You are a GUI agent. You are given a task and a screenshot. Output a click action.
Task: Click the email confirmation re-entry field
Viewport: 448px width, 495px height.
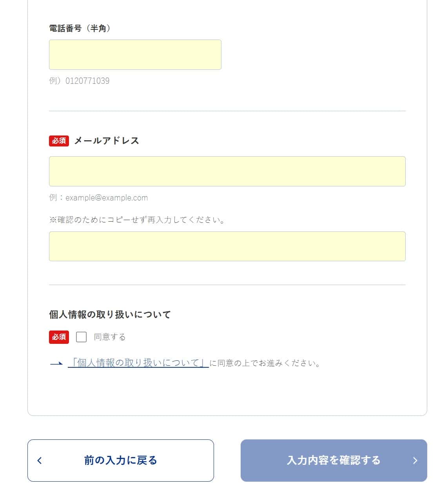point(227,246)
